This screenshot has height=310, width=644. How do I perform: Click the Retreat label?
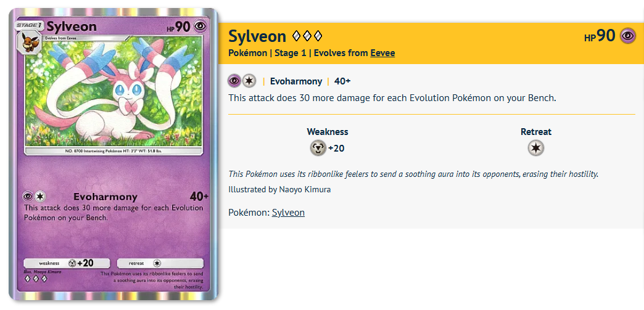pos(535,131)
